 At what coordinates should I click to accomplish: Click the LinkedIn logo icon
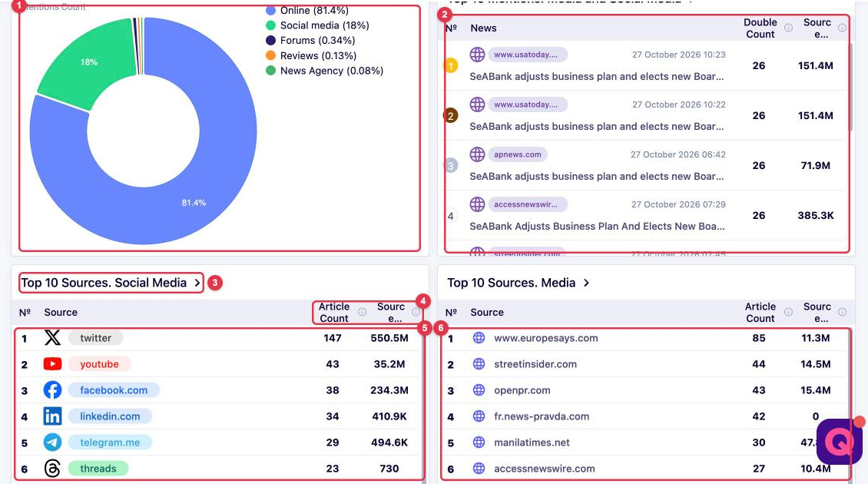point(52,416)
